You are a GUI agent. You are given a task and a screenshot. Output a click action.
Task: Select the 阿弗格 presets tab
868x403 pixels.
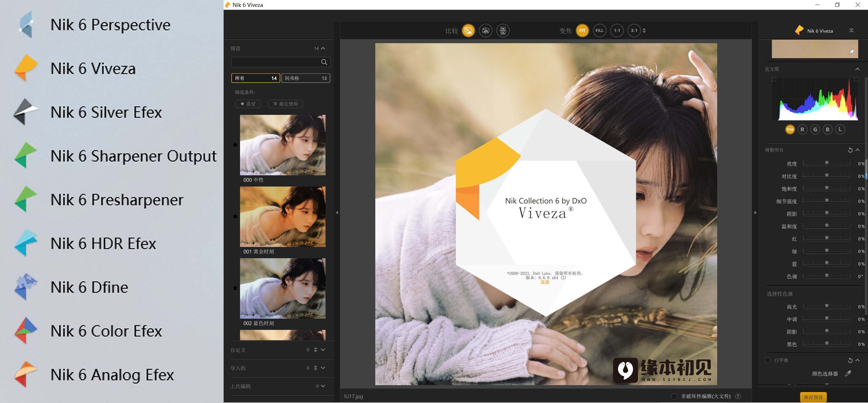point(306,78)
